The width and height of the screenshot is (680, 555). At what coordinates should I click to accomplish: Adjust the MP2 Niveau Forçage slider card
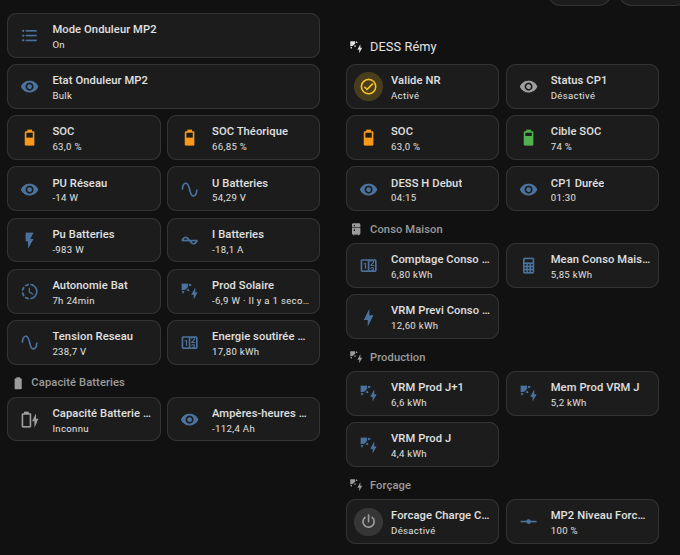(582, 521)
